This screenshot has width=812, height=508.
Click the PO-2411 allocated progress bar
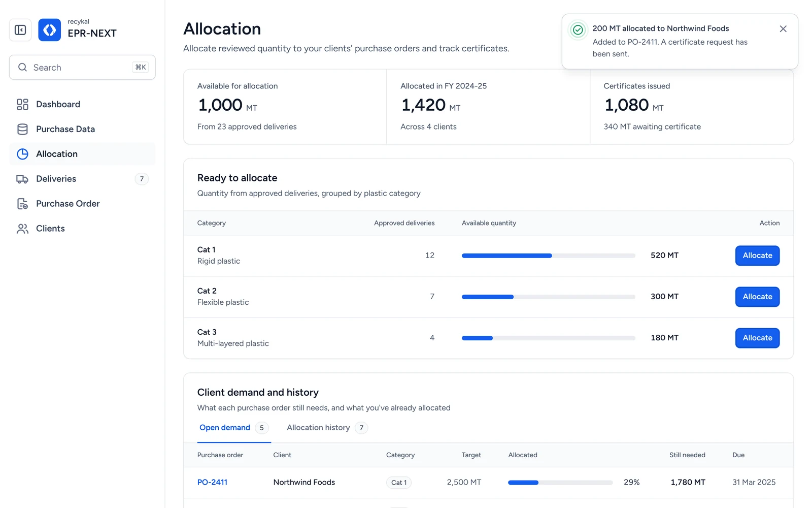click(560, 483)
